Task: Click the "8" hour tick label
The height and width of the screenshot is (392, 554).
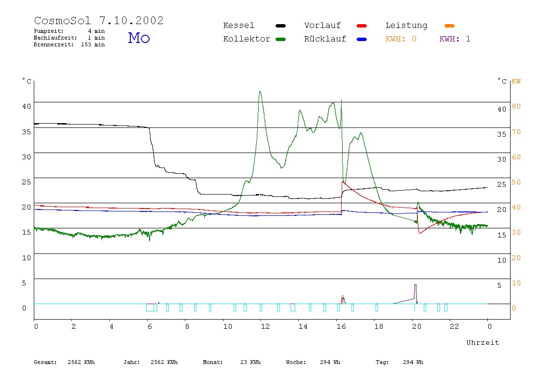Action: (187, 327)
